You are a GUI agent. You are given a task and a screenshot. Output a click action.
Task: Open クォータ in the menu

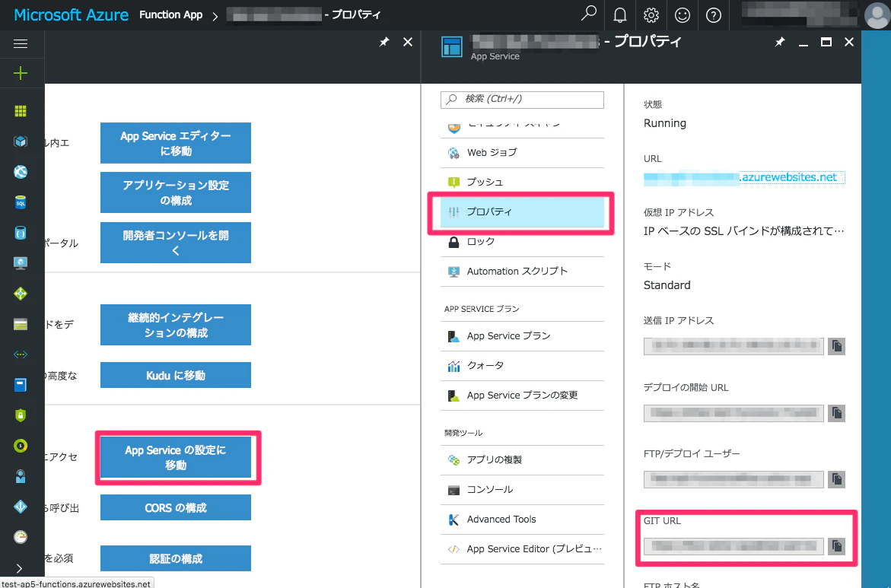(522, 366)
